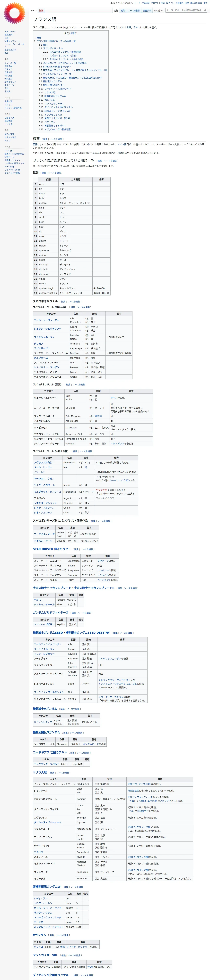Viewport: 210px width, 980px height.
Task: Open the トーク link in the header
Action: (137, 3)
